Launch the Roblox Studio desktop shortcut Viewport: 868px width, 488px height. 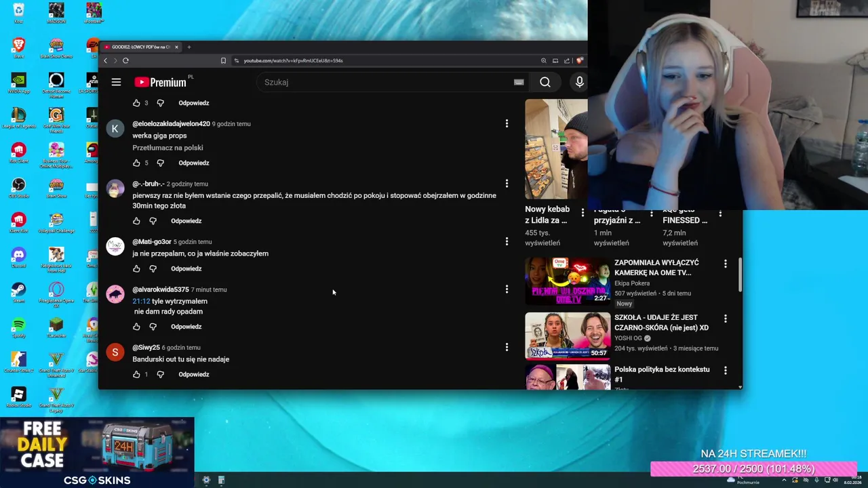[18, 397]
